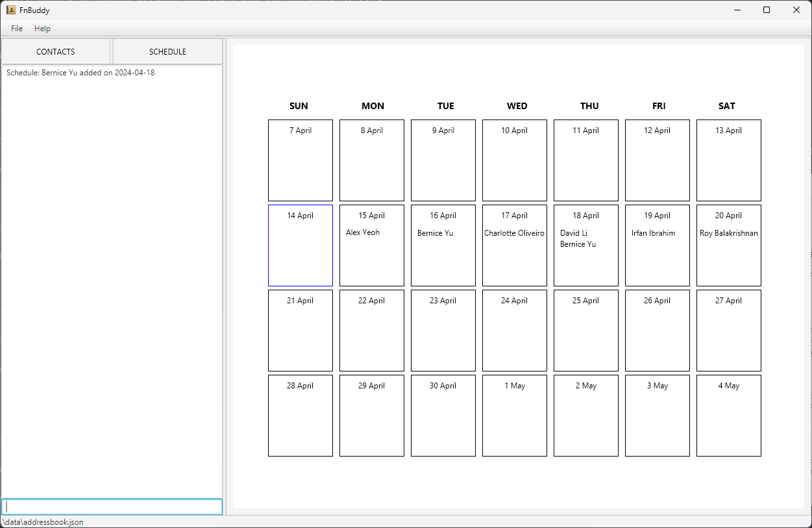Select the 22 April calendar cell
812x528 pixels.
pyautogui.click(x=372, y=331)
